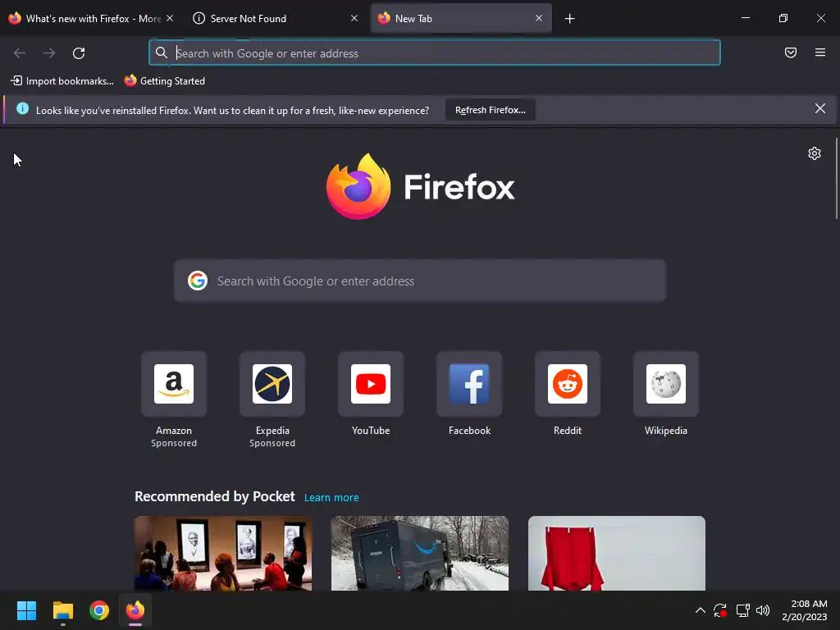Click the sync update tray icon
The height and width of the screenshot is (630, 840).
pyautogui.click(x=720, y=610)
